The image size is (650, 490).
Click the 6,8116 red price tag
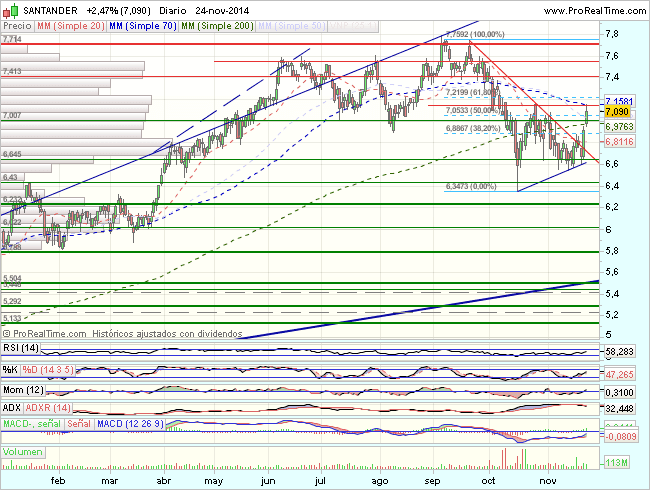tap(619, 142)
